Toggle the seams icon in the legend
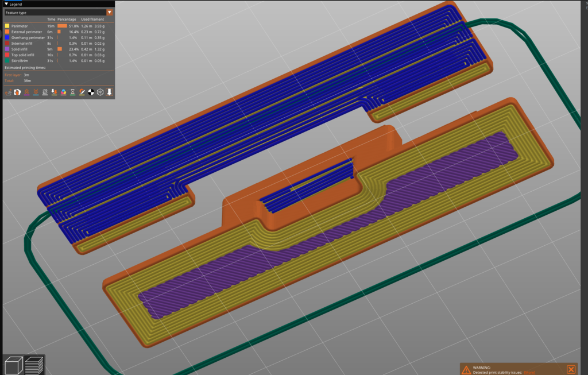Image resolution: width=588 pixels, height=375 pixels. pos(44,92)
